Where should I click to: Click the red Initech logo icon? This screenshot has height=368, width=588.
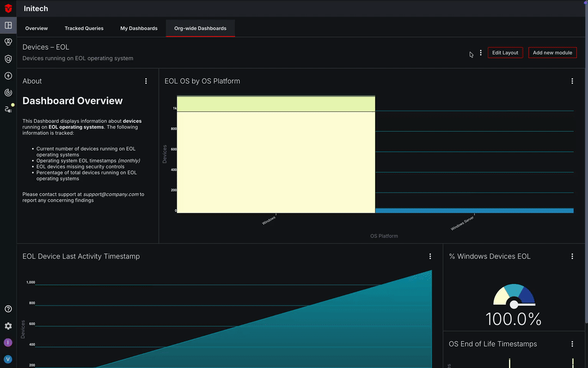(x=8, y=8)
